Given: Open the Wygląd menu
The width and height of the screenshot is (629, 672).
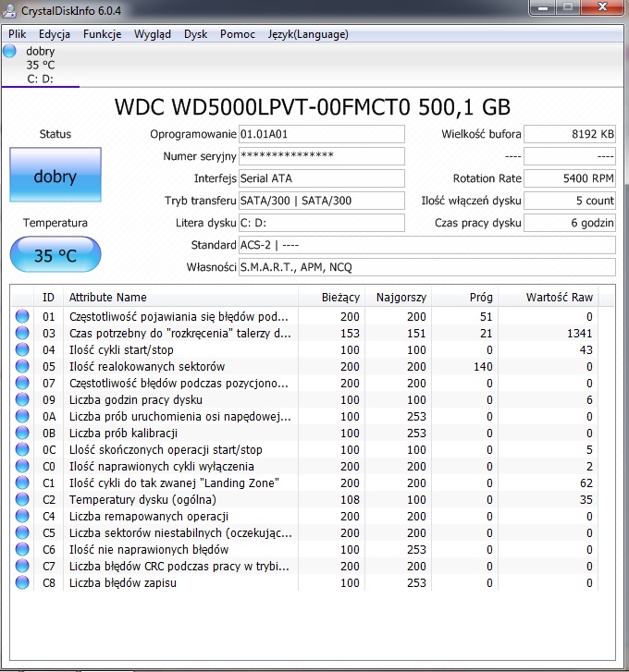Looking at the screenshot, I should (x=153, y=34).
